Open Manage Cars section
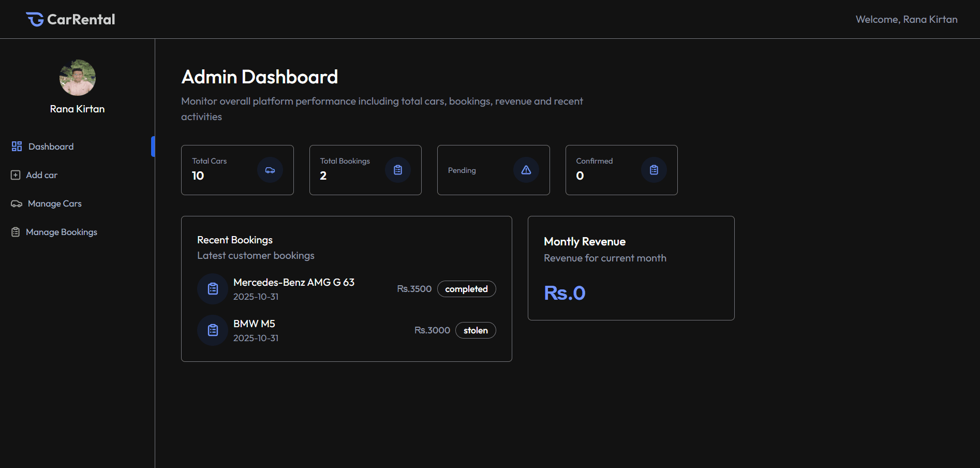Image resolution: width=980 pixels, height=468 pixels. point(55,203)
